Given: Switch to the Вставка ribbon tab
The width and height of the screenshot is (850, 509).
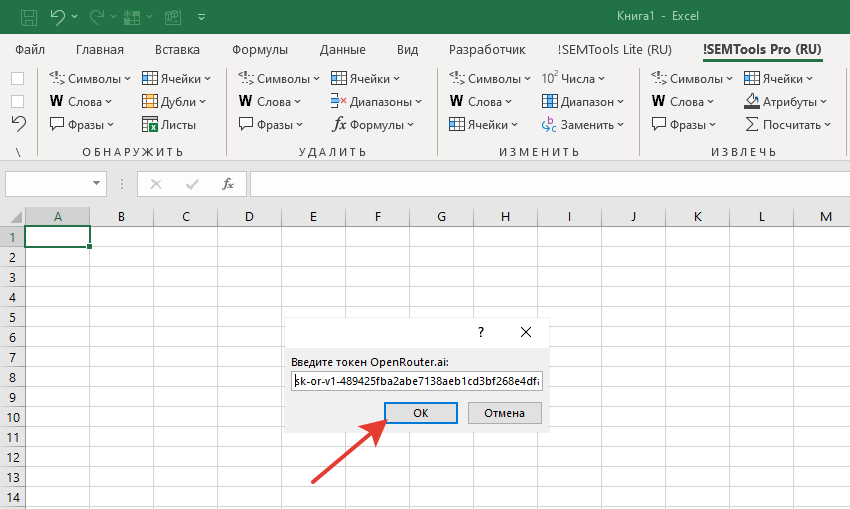Looking at the screenshot, I should [x=177, y=50].
